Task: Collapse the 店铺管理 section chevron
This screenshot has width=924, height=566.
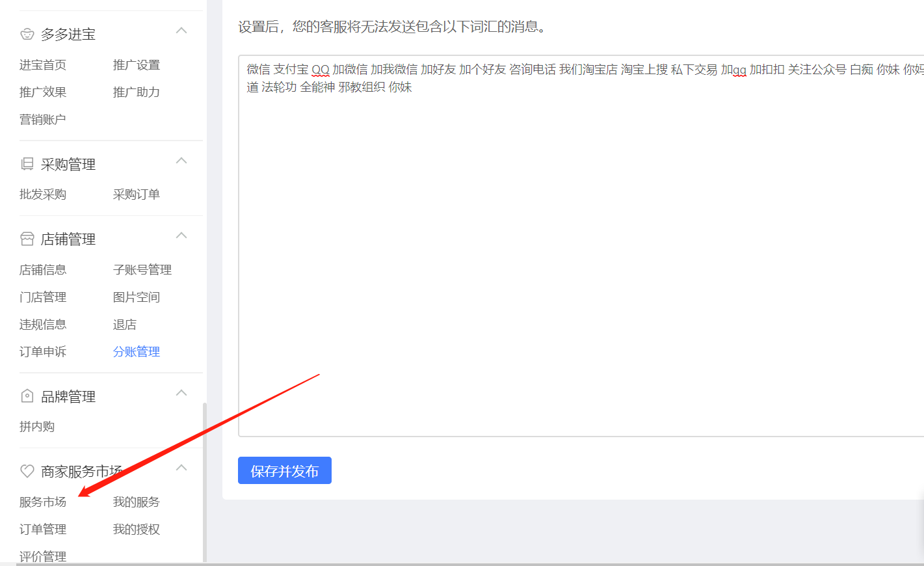Action: coord(181,236)
